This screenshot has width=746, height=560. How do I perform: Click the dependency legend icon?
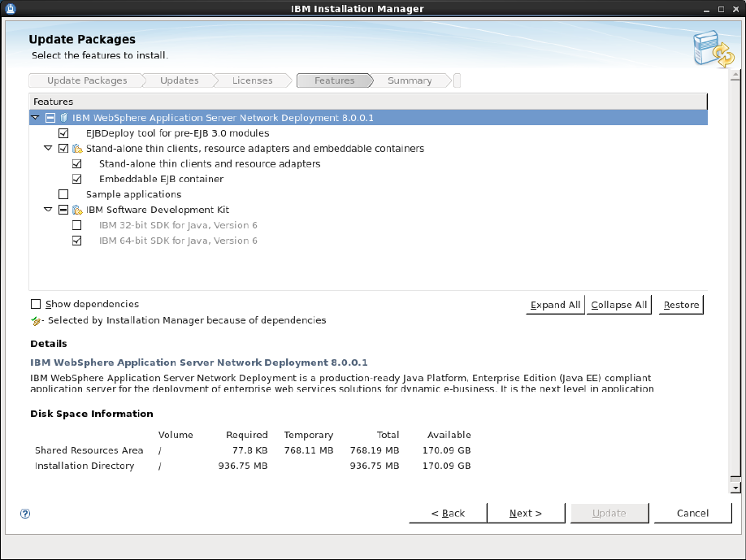37,321
